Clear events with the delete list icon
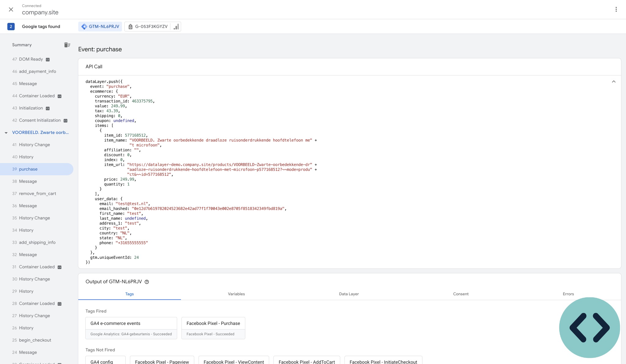Viewport: 626px width, 364px height. click(67, 45)
